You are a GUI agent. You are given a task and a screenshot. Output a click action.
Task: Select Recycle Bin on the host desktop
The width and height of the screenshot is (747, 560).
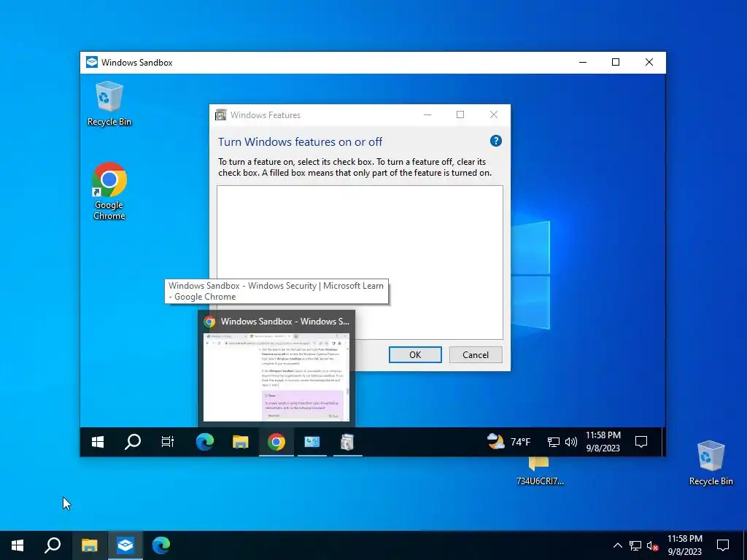[x=711, y=463]
